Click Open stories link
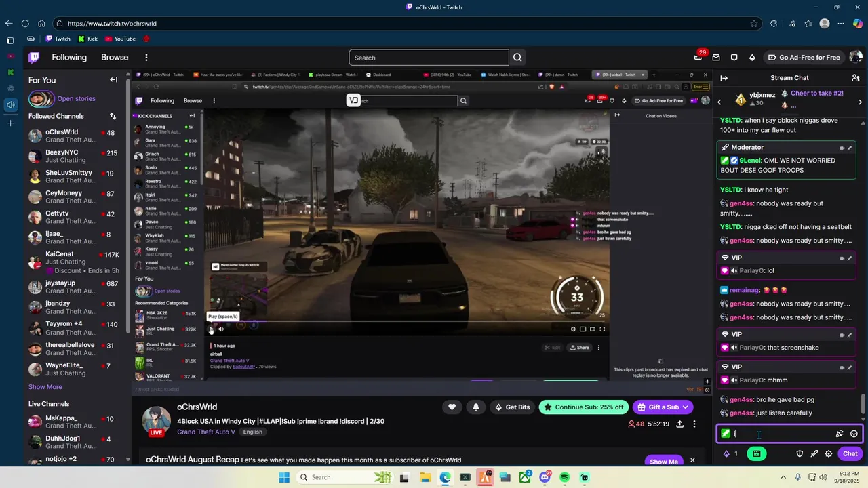The width and height of the screenshot is (868, 488). (x=76, y=99)
